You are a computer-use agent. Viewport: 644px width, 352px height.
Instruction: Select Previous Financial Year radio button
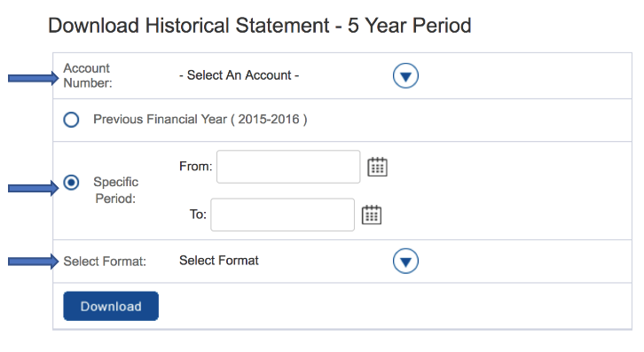[71, 120]
